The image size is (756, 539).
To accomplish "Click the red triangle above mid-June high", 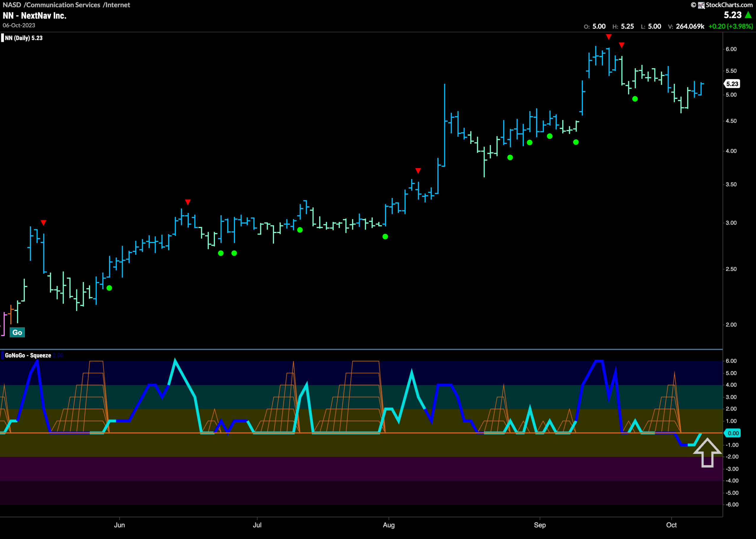I will tap(188, 202).
